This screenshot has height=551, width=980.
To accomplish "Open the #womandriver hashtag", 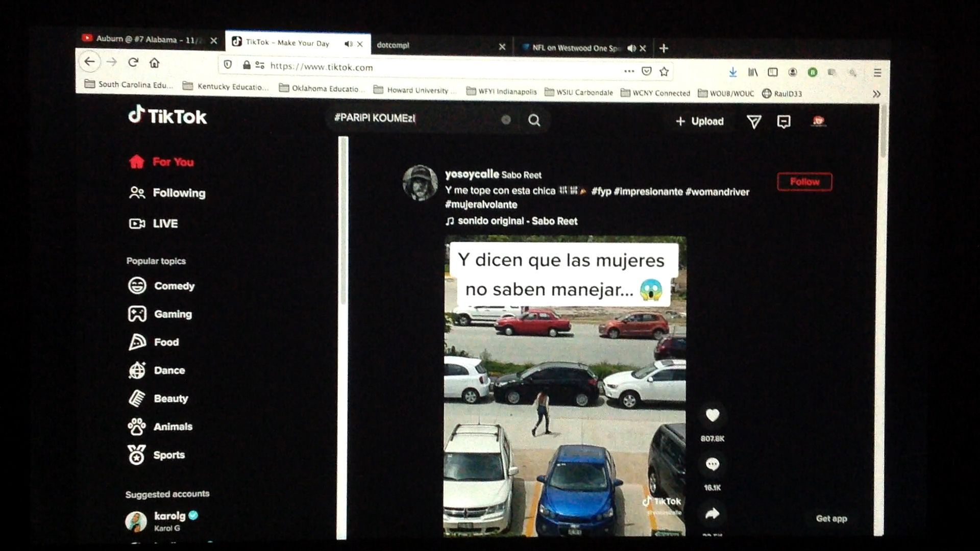I will coord(717,192).
